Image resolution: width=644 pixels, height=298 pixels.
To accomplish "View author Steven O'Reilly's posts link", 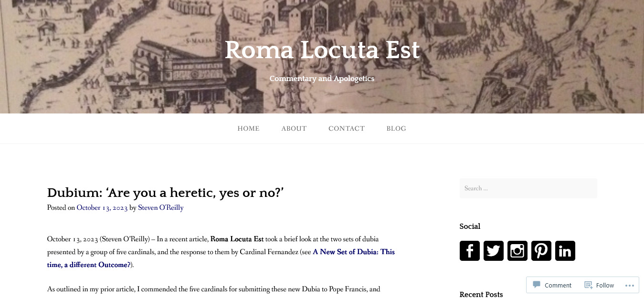I will coord(160,208).
